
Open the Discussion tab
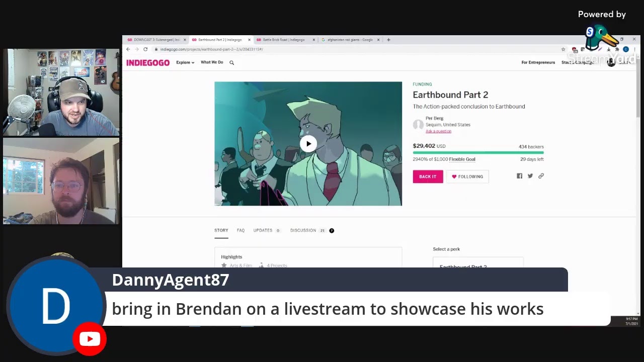(303, 230)
